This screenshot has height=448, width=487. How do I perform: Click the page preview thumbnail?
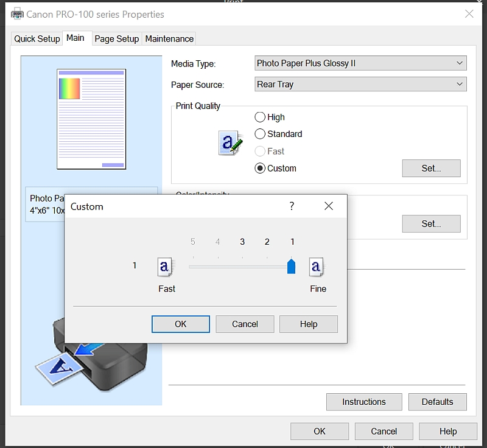click(91, 119)
